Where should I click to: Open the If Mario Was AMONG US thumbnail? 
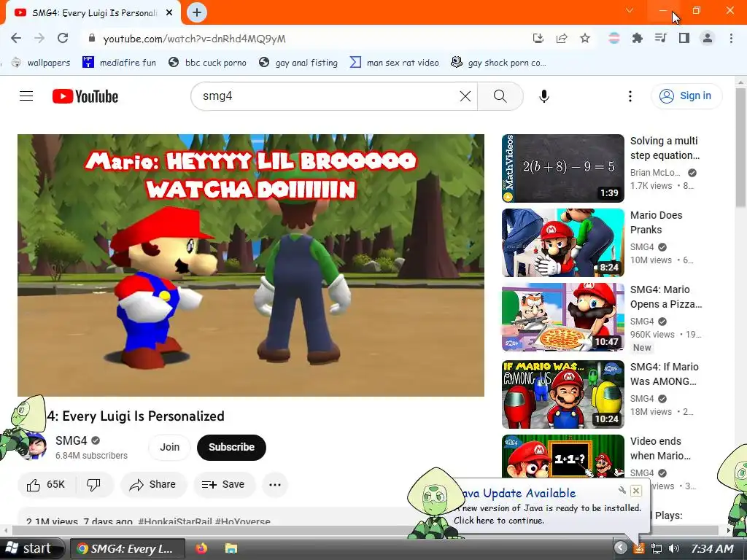pos(562,394)
